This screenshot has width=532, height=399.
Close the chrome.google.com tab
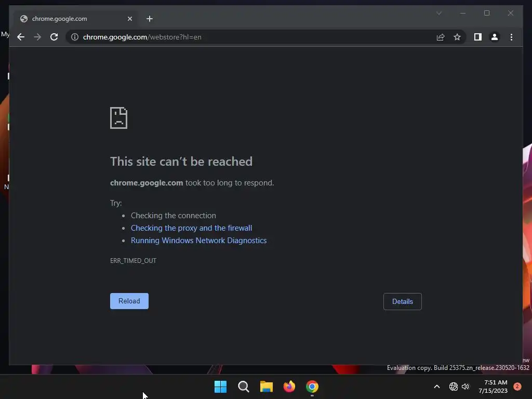(129, 19)
